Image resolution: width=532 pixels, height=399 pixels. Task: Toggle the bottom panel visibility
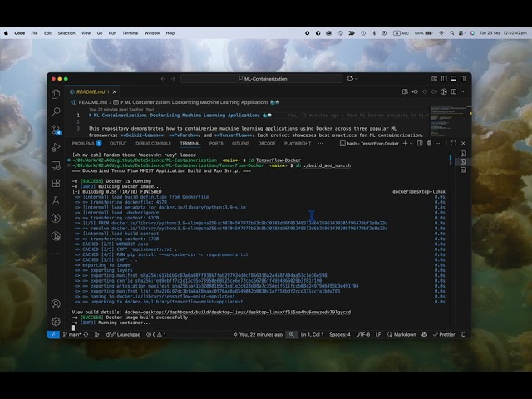point(454,79)
